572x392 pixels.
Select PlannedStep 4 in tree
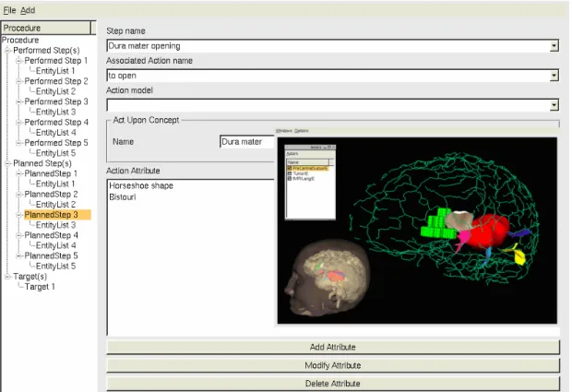click(51, 235)
